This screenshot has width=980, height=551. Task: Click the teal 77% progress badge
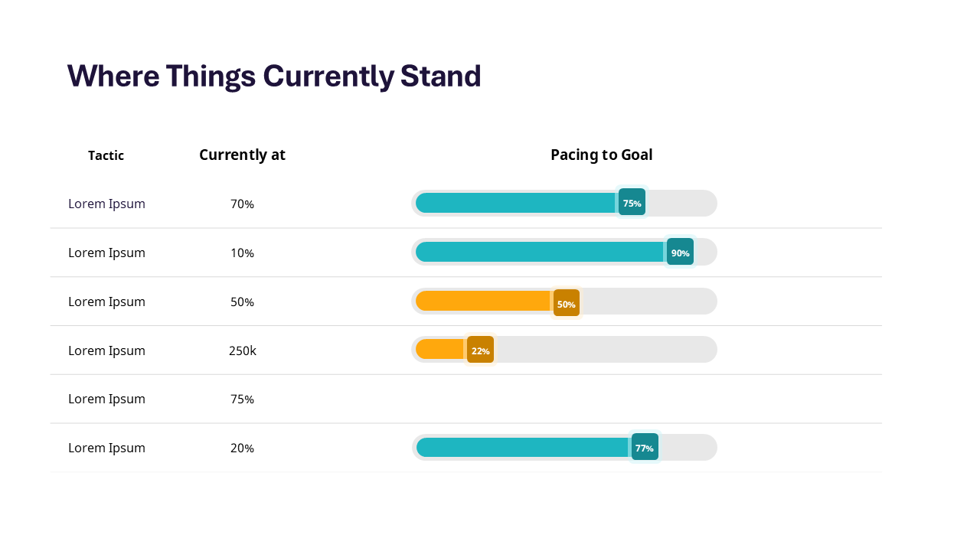pos(645,448)
